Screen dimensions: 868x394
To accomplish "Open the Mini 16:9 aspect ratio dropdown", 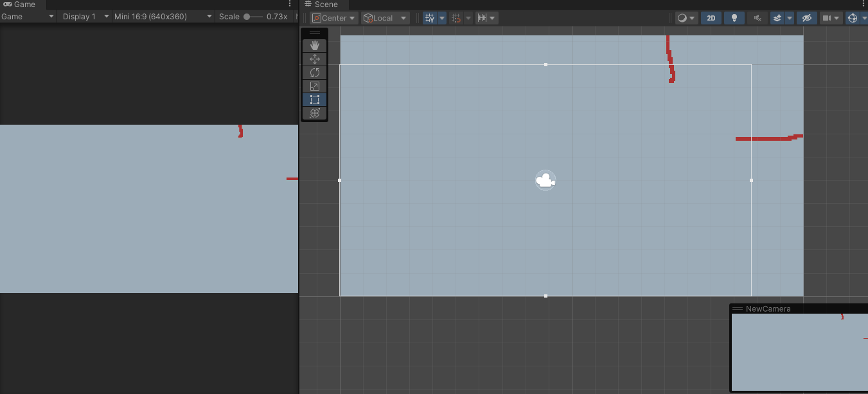I will click(x=159, y=16).
